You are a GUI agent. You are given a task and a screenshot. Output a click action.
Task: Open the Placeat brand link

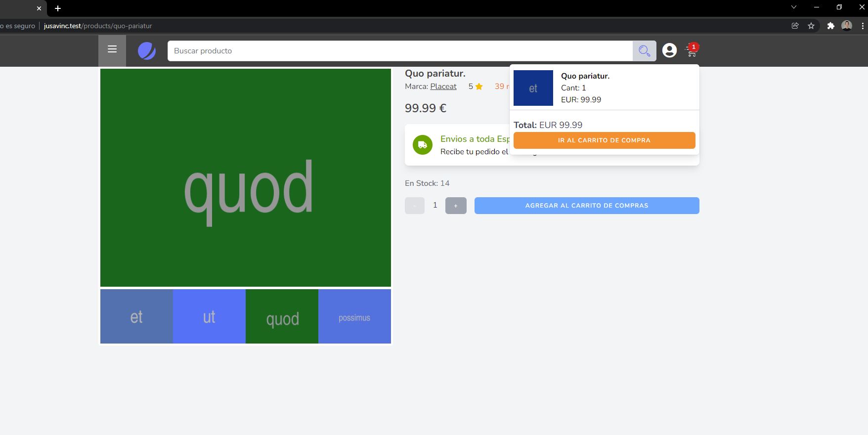(443, 87)
